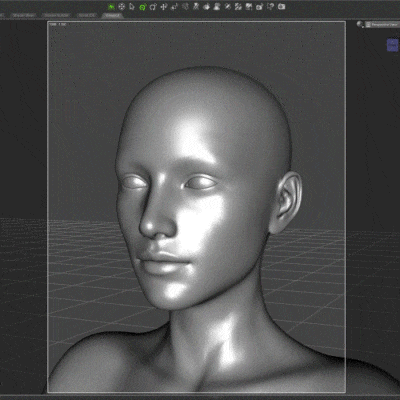Screen dimensions: 400x400
Task: Click the figure-shaped tool icon in top toolbar
Action: coord(196,6)
